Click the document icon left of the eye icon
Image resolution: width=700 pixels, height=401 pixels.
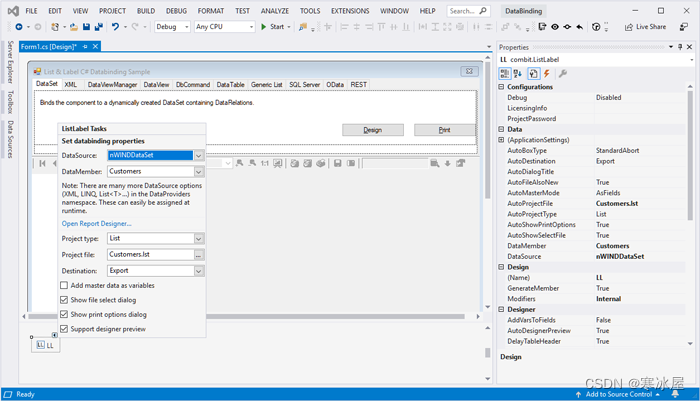point(542,27)
